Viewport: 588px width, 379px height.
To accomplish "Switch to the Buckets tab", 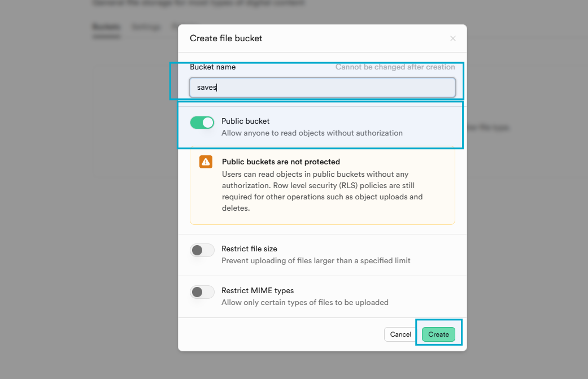I will click(x=106, y=27).
